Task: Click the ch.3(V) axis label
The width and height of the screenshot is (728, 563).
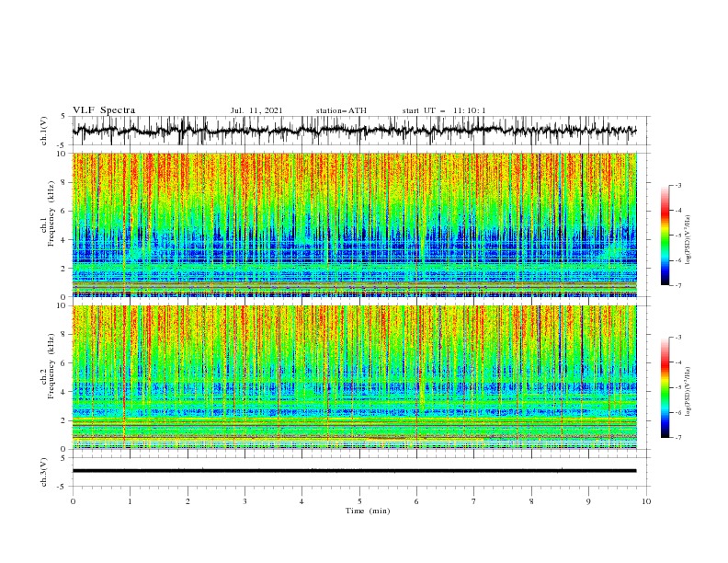Action: (44, 472)
